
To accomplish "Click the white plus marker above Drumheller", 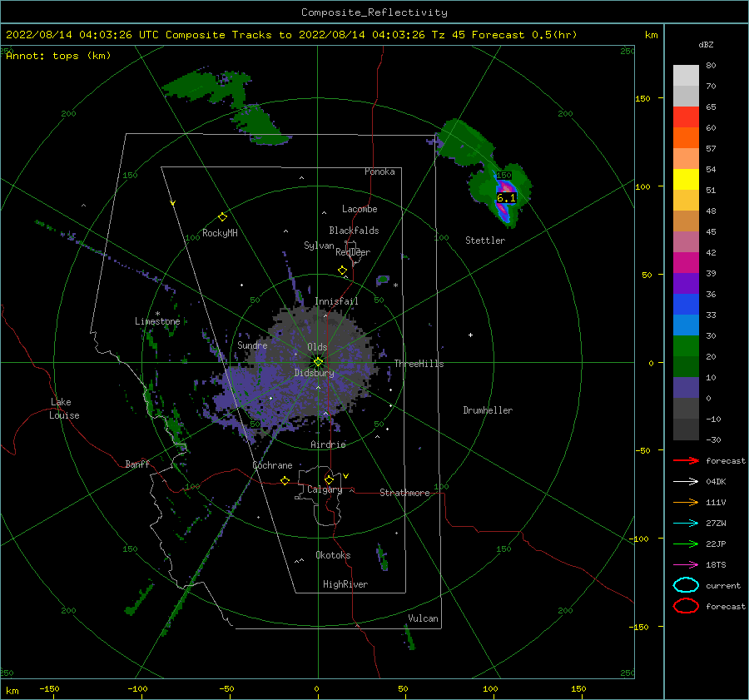I will click(470, 335).
